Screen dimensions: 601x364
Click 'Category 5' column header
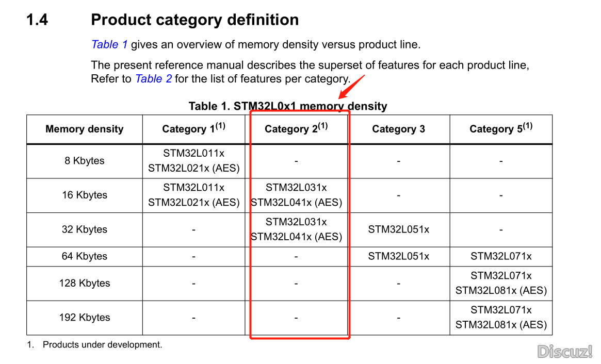(x=501, y=128)
